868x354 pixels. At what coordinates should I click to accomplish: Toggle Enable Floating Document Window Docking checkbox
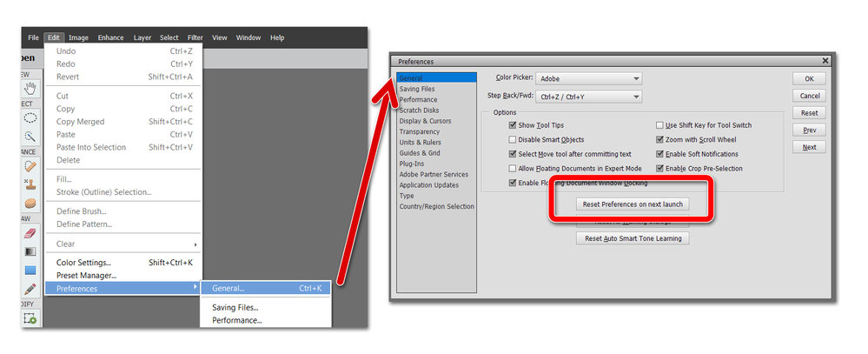click(x=513, y=183)
